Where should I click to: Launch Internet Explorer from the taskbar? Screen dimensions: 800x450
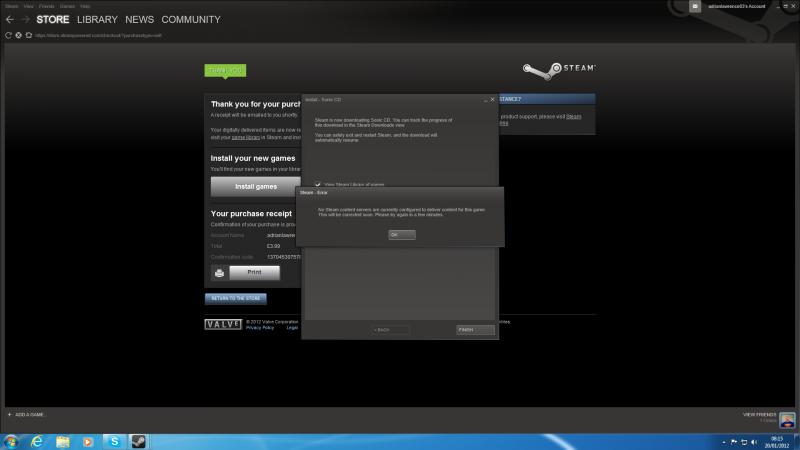[37, 441]
